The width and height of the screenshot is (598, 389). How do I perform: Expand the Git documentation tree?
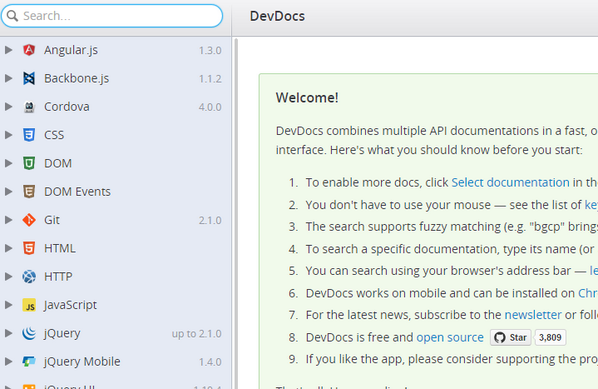click(8, 220)
